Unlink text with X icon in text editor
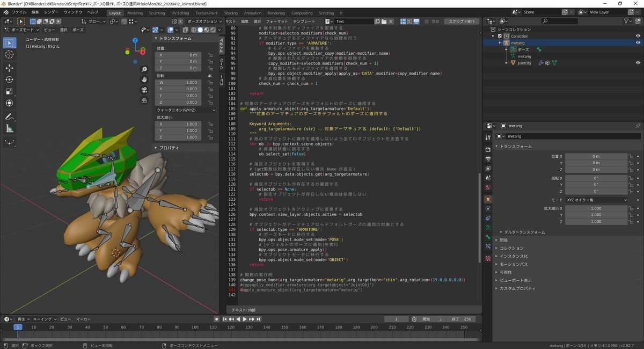The height and width of the screenshot is (349, 644). click(x=390, y=21)
